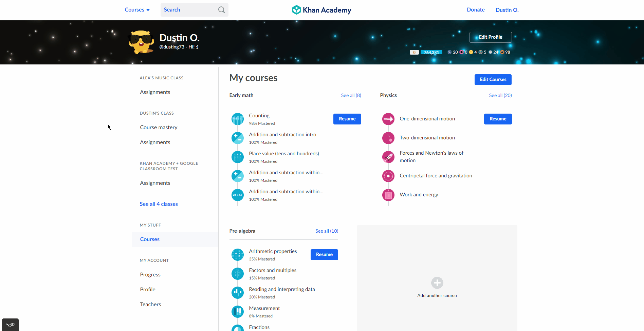This screenshot has height=331, width=644.
Task: Open the Fractions unit title
Action: pyautogui.click(x=259, y=327)
